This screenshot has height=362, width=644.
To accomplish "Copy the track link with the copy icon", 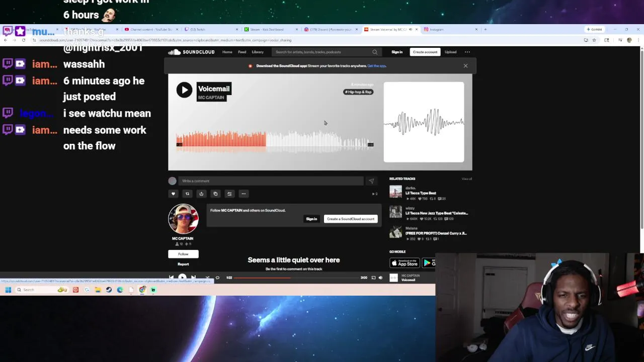I will (x=215, y=194).
